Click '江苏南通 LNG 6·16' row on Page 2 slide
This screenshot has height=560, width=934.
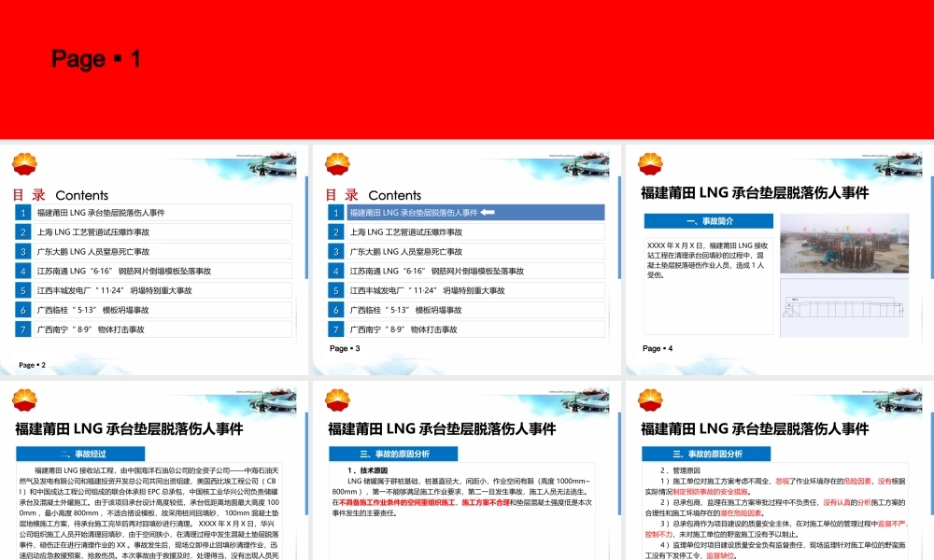(163, 271)
